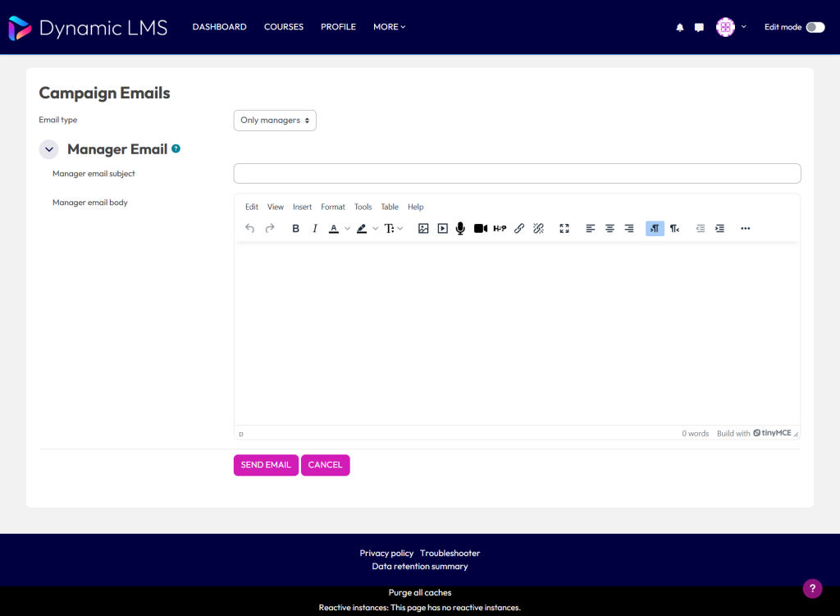Apply text color with the A icon

coord(334,229)
